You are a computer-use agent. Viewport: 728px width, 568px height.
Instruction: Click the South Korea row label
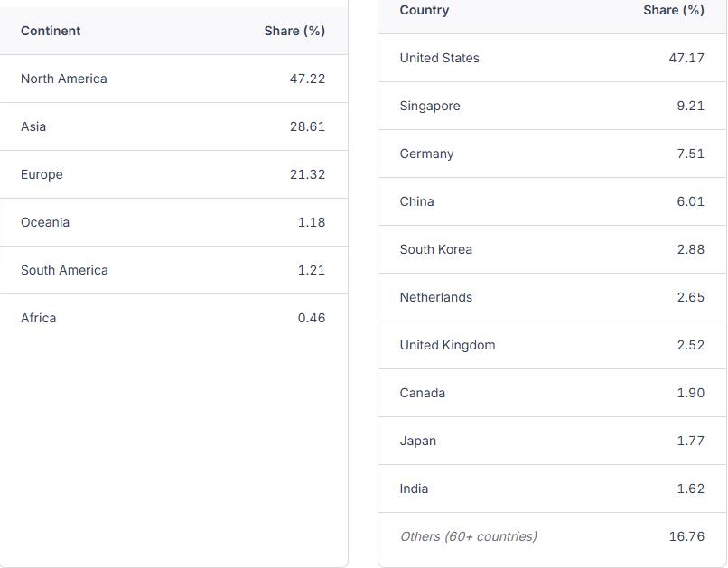click(x=435, y=249)
